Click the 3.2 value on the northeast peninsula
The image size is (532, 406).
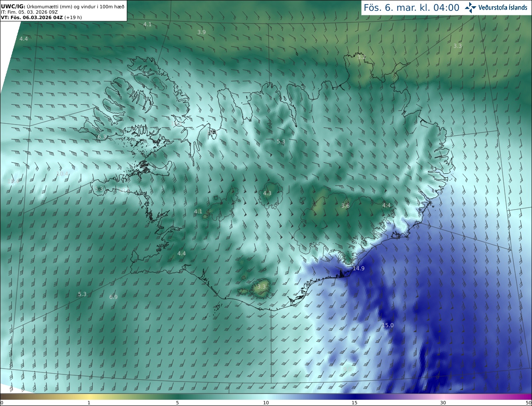(x=362, y=57)
